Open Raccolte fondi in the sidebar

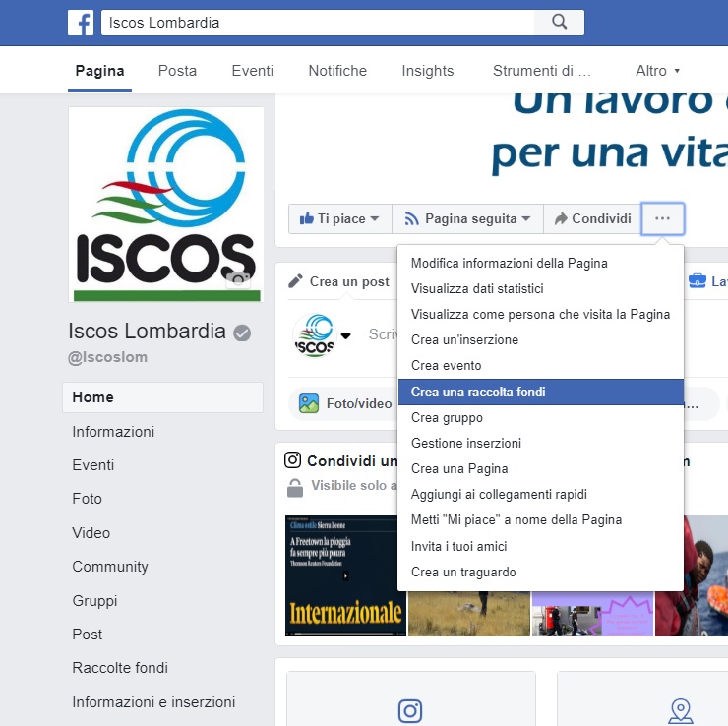[120, 668]
